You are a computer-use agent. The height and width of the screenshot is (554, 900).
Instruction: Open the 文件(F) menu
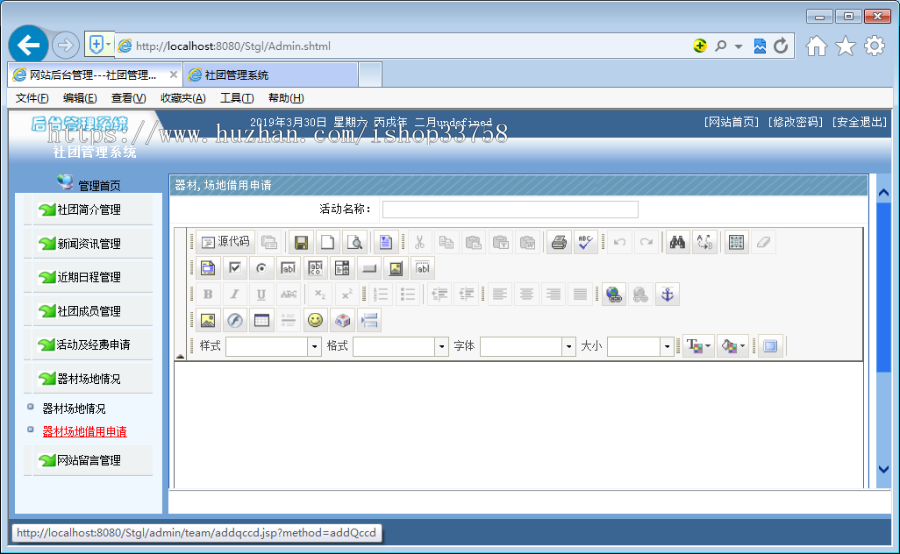(32, 98)
